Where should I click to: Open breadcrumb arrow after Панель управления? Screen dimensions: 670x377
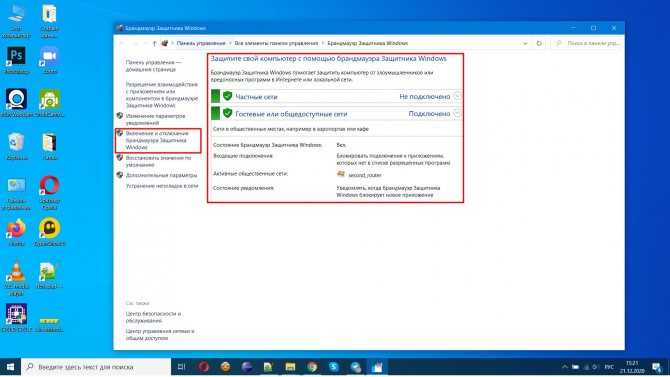pyautogui.click(x=230, y=43)
